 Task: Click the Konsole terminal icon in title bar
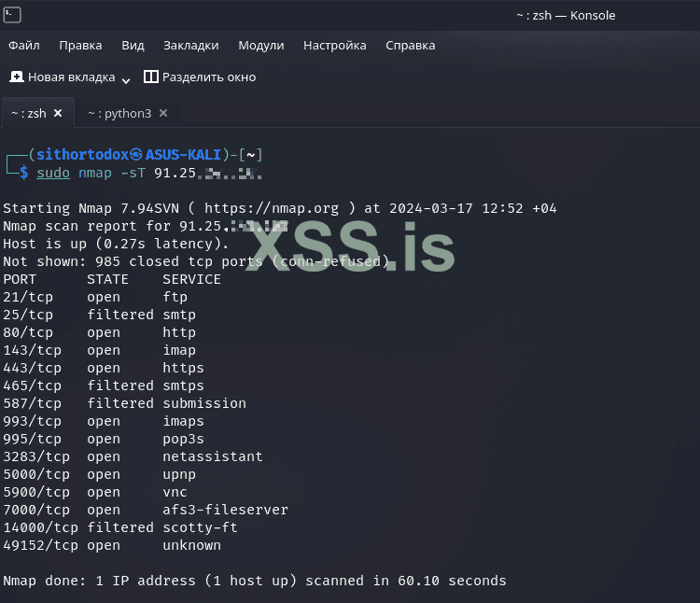(12, 15)
